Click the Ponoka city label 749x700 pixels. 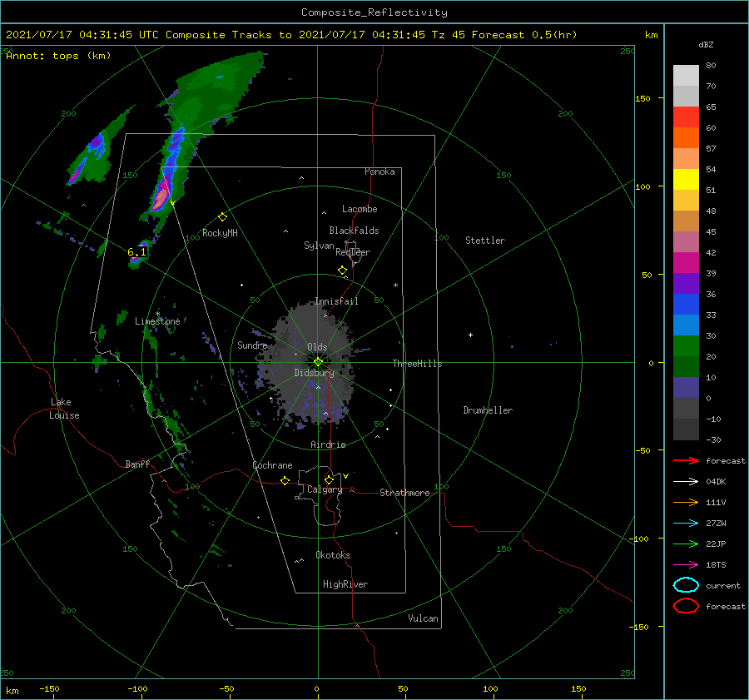[379, 171]
